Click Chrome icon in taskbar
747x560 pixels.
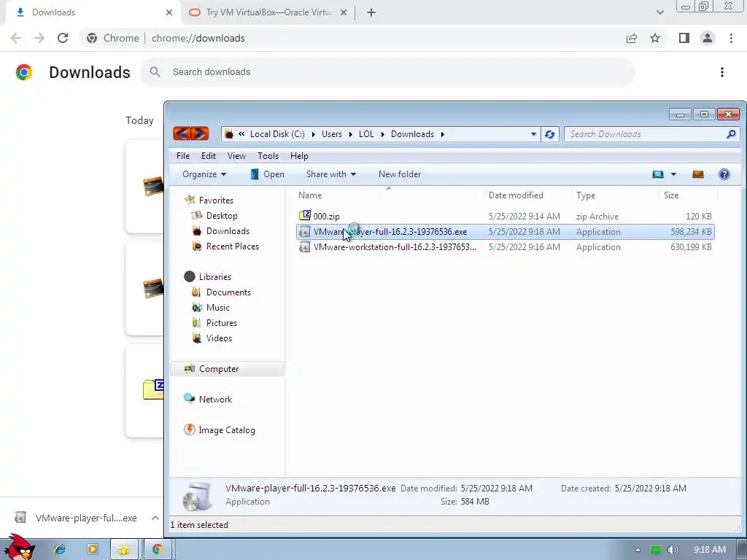tap(158, 549)
